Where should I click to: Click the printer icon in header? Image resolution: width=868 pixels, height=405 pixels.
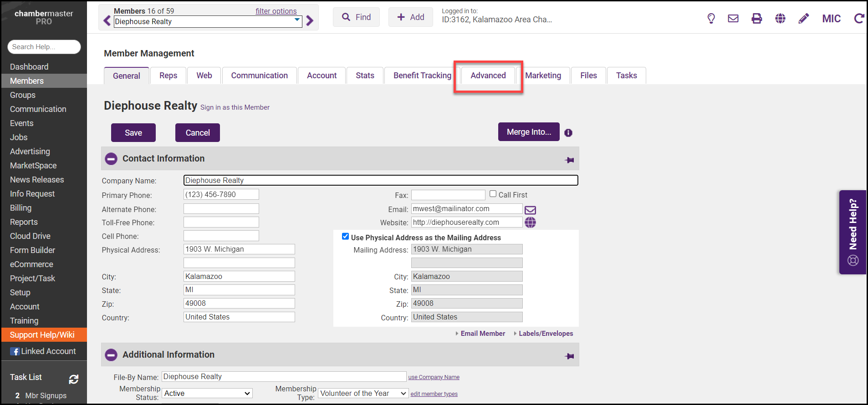pos(756,19)
